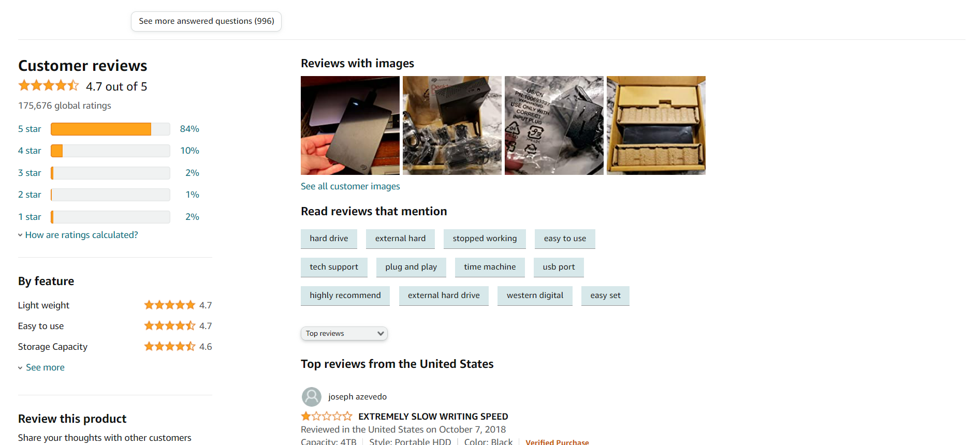Open the hand-held hard drive review image
This screenshot has width=980, height=445.
point(350,125)
